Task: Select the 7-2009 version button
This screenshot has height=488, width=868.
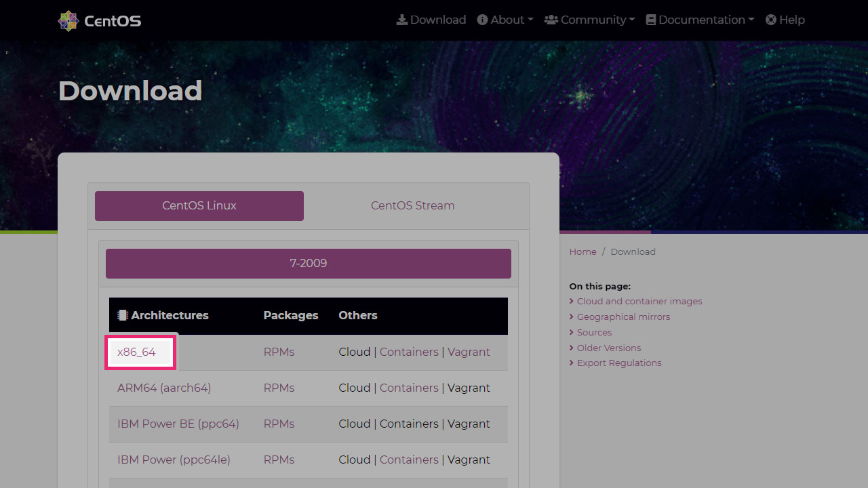Action: coord(309,264)
